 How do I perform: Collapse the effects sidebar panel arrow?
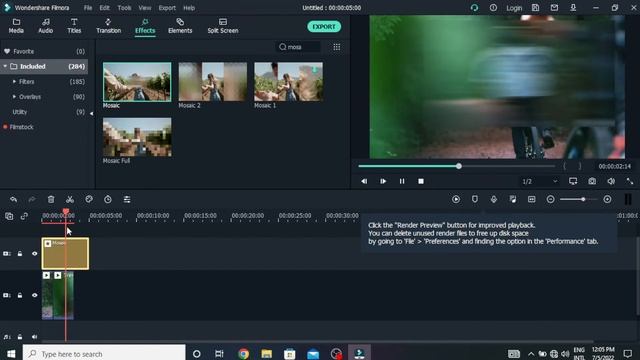(x=91, y=113)
